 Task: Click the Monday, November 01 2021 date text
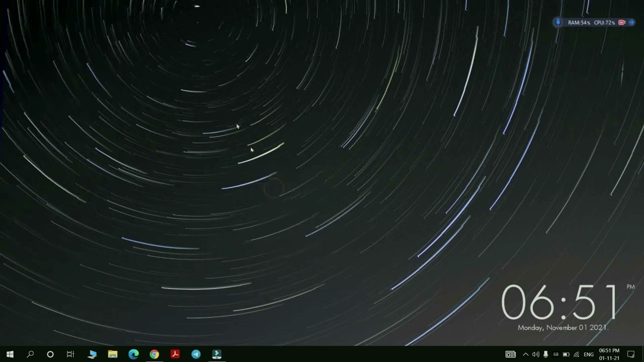(x=563, y=327)
